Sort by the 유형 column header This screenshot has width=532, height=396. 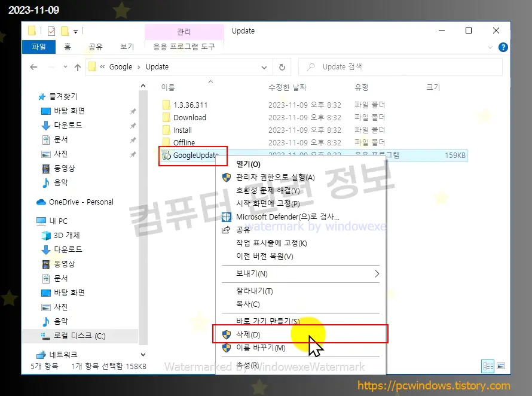(361, 87)
